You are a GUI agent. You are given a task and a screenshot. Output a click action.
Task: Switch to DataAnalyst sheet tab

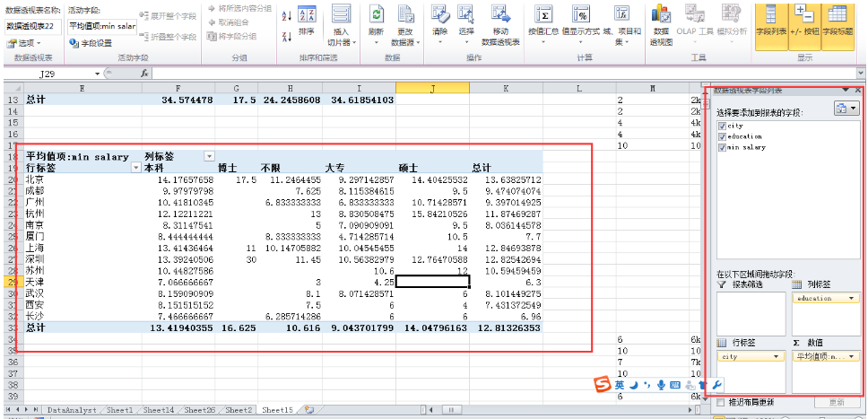(72, 410)
